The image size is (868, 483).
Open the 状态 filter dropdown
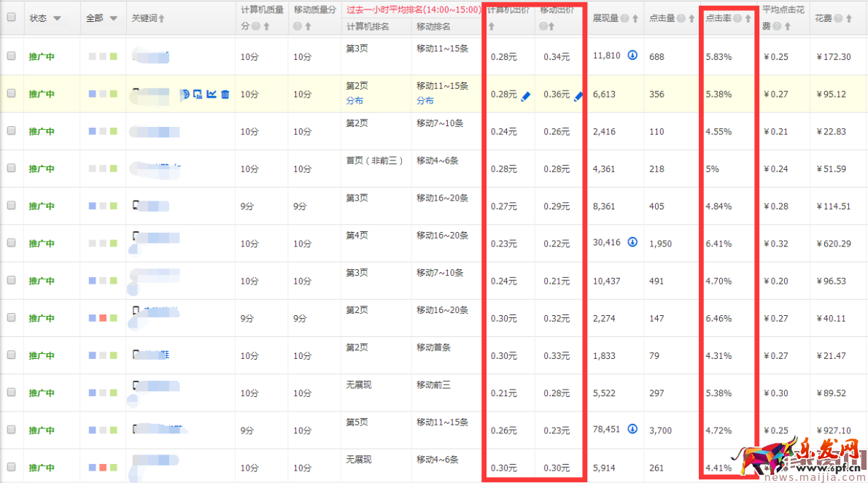click(x=57, y=18)
